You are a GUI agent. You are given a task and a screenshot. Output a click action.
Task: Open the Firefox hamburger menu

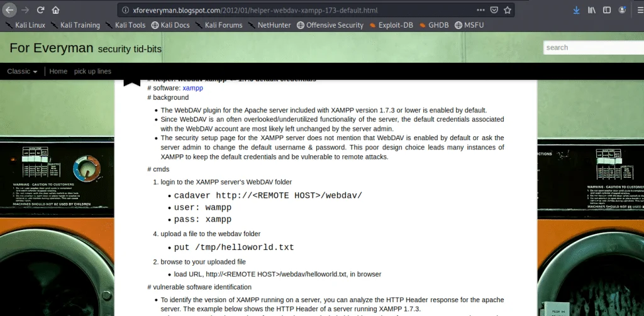pos(638,10)
